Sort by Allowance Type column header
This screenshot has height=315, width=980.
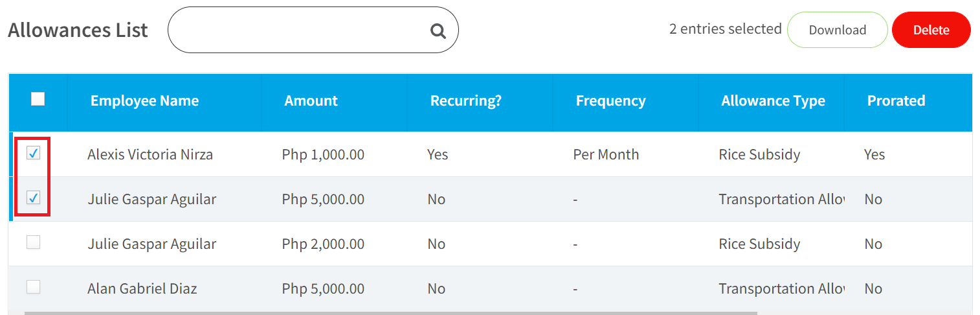click(x=773, y=100)
